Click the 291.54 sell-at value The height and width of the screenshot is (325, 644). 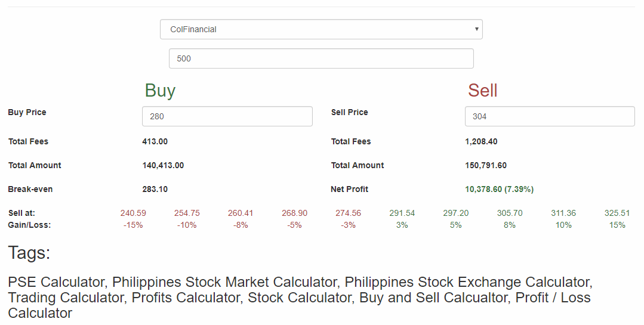pyautogui.click(x=402, y=213)
